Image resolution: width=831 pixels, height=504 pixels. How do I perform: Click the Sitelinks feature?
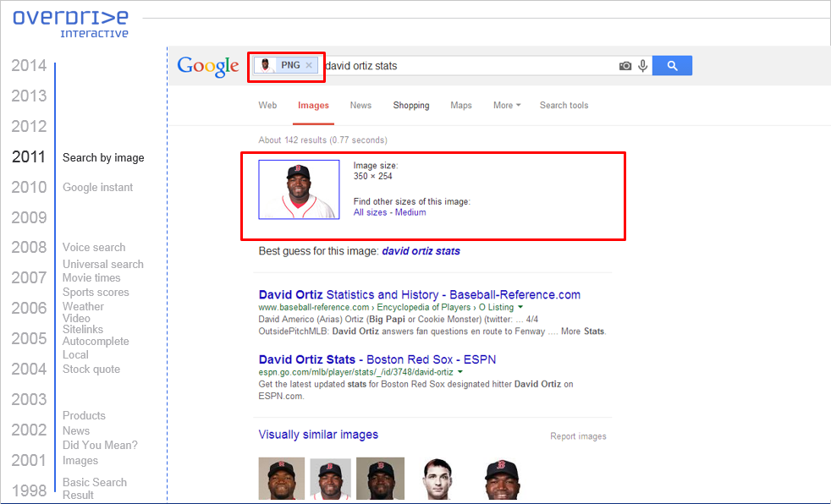tap(83, 329)
